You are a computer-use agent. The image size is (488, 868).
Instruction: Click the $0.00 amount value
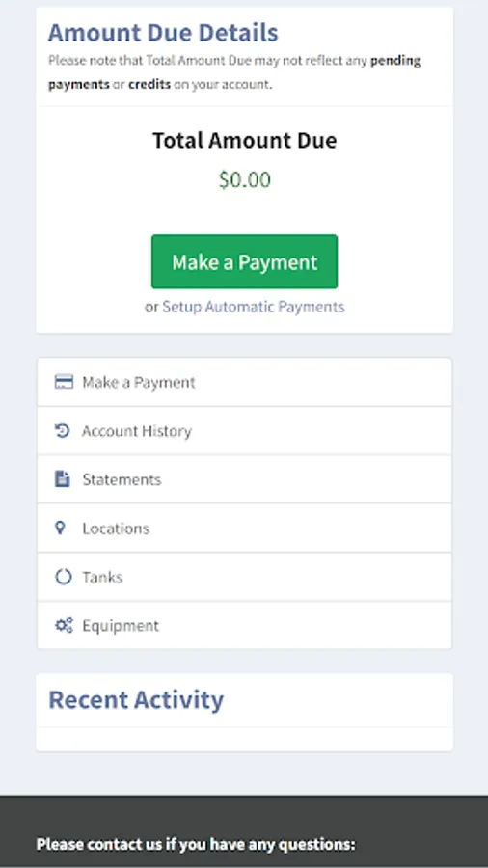pos(245,180)
